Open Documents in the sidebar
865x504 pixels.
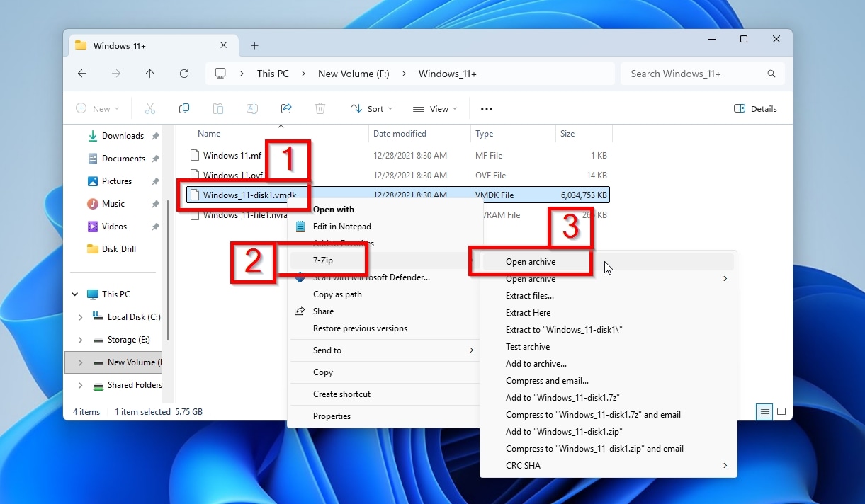point(123,159)
